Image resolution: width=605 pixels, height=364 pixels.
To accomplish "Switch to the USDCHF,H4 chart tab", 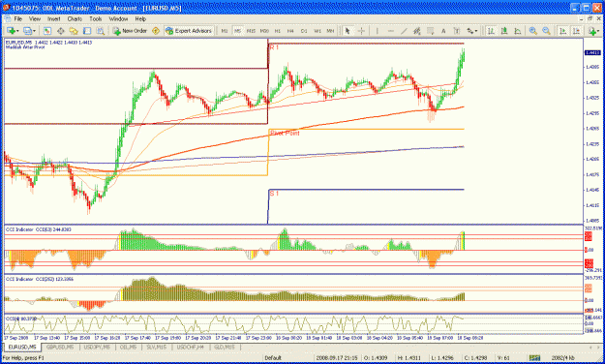I will coord(191,347).
